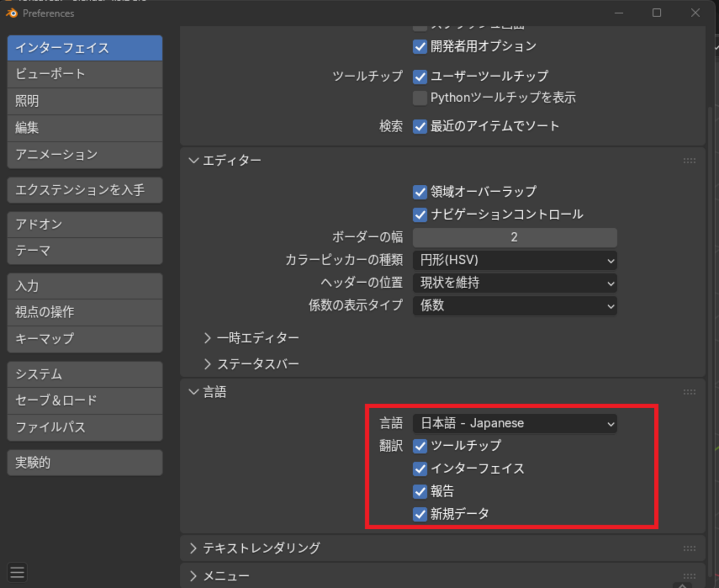Expand the 一時エディター subsection
719x588 pixels.
(x=208, y=338)
